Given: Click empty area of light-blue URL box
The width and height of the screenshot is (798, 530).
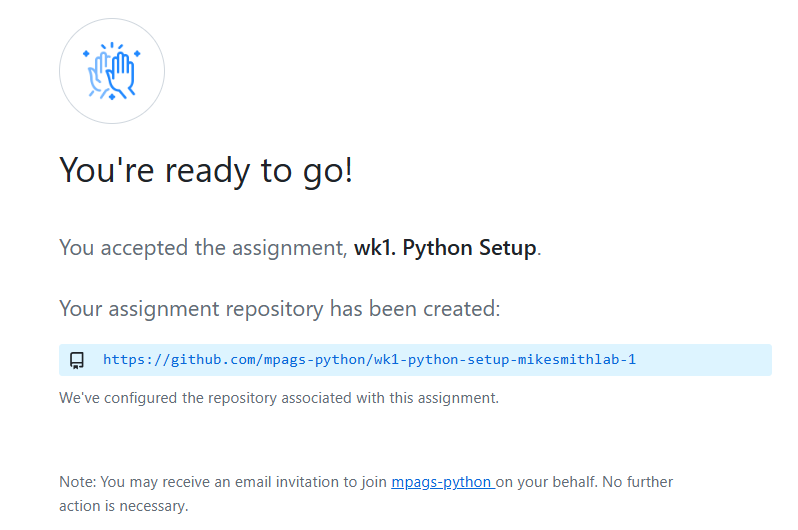Looking at the screenshot, I should click(705, 360).
